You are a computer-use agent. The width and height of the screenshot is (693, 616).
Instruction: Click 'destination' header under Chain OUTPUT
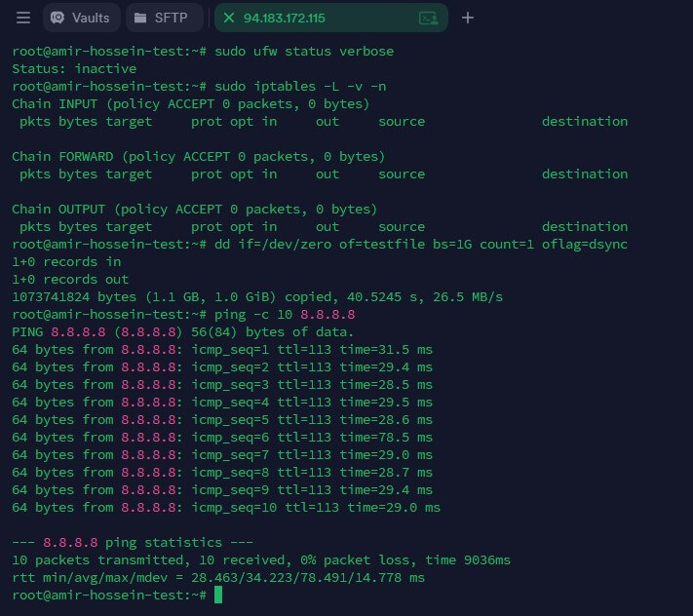585,227
